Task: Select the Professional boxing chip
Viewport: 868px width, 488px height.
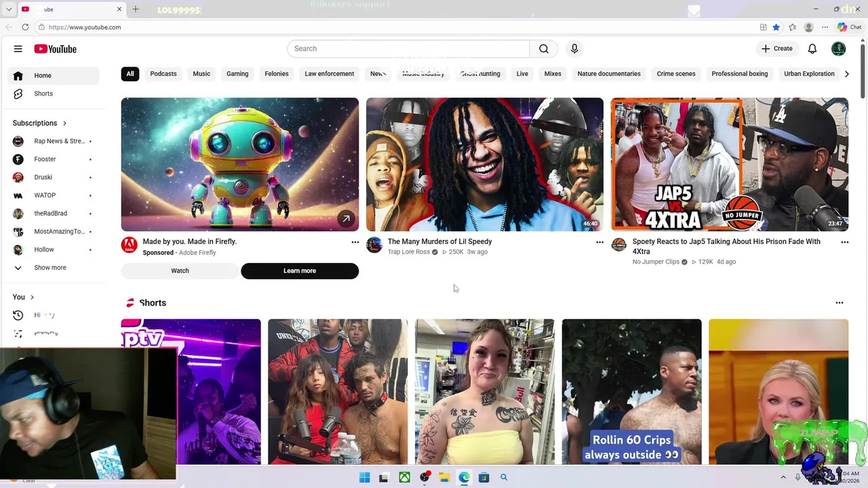Action: point(740,74)
